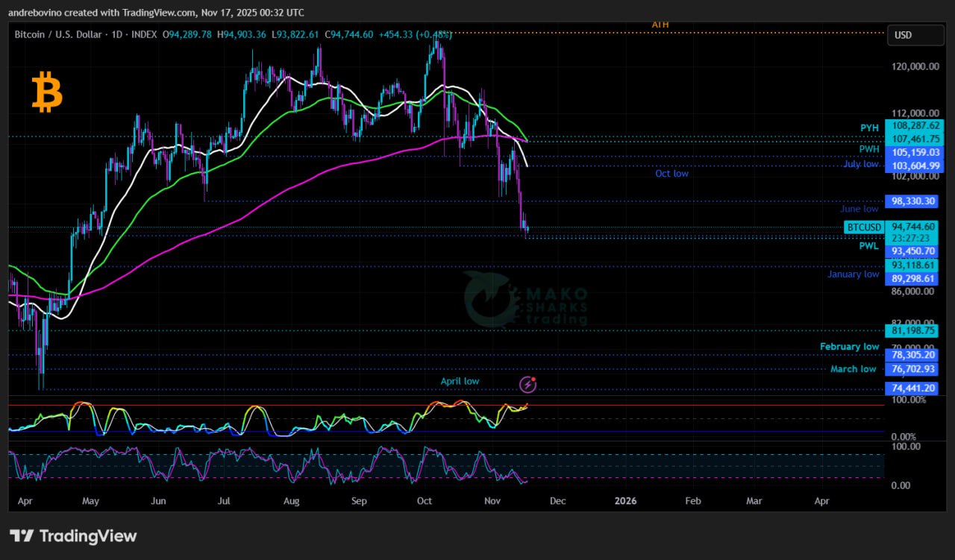Click the ATH label at top
This screenshot has width=955, height=560.
pos(660,25)
